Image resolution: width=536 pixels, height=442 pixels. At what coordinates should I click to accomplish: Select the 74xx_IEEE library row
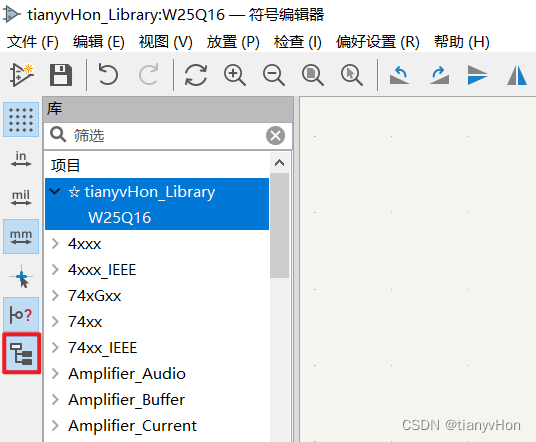[x=157, y=348]
